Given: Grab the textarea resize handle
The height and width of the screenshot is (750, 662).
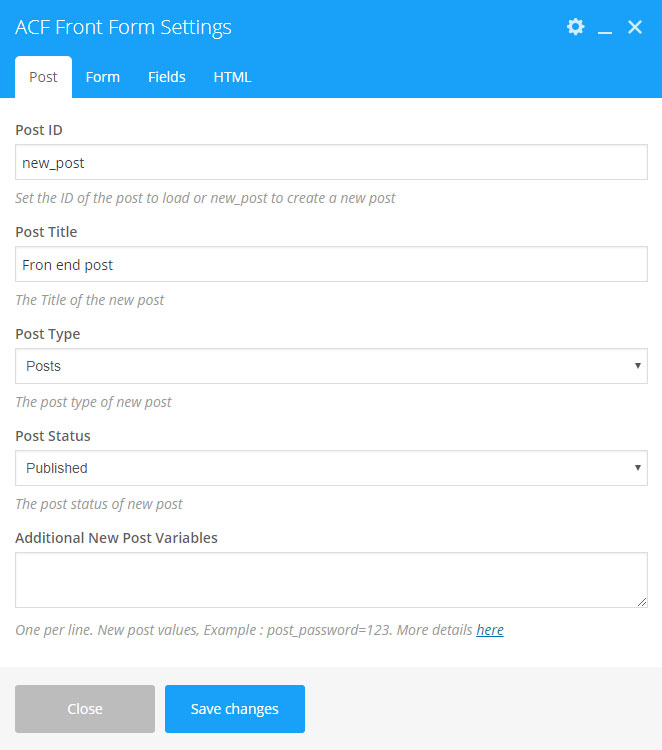Looking at the screenshot, I should click(642, 602).
